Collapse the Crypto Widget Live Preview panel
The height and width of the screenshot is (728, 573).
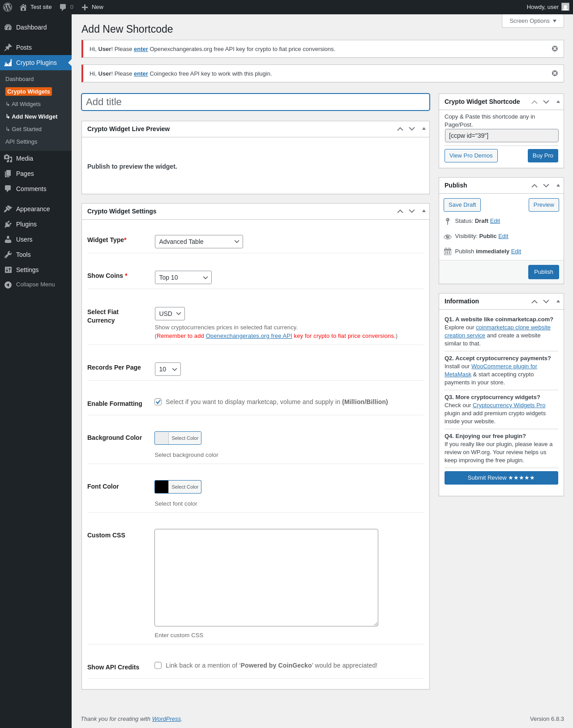424,129
